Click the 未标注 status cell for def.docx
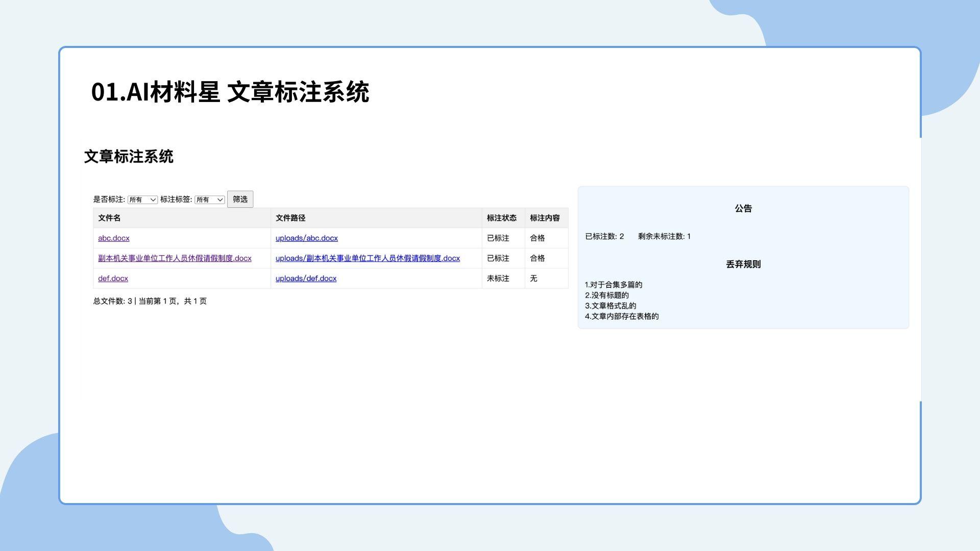The image size is (980, 551). click(x=498, y=279)
